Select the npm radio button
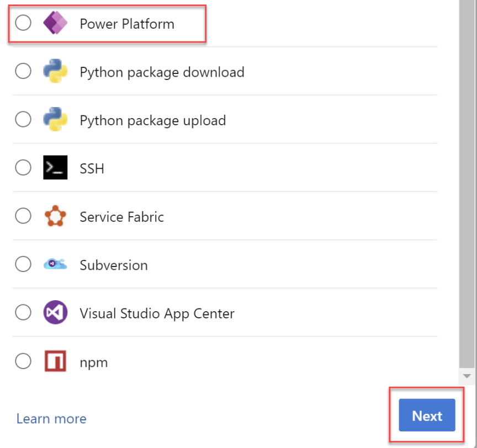 (23, 361)
